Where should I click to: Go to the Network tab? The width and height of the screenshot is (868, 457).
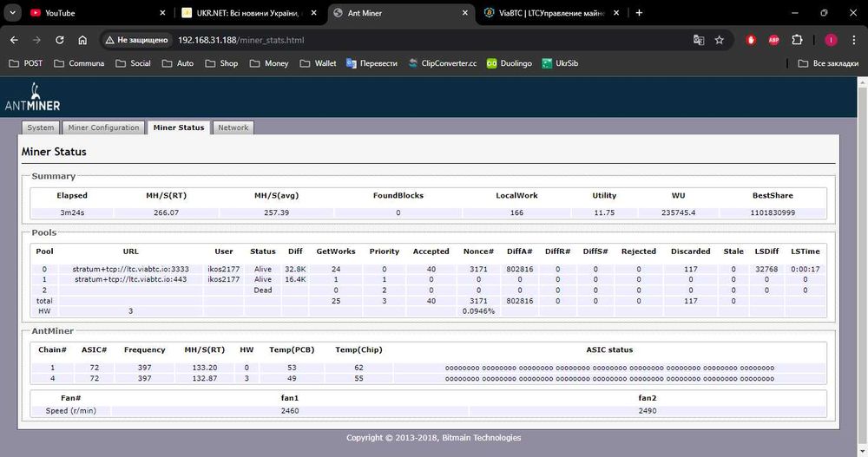coord(233,127)
